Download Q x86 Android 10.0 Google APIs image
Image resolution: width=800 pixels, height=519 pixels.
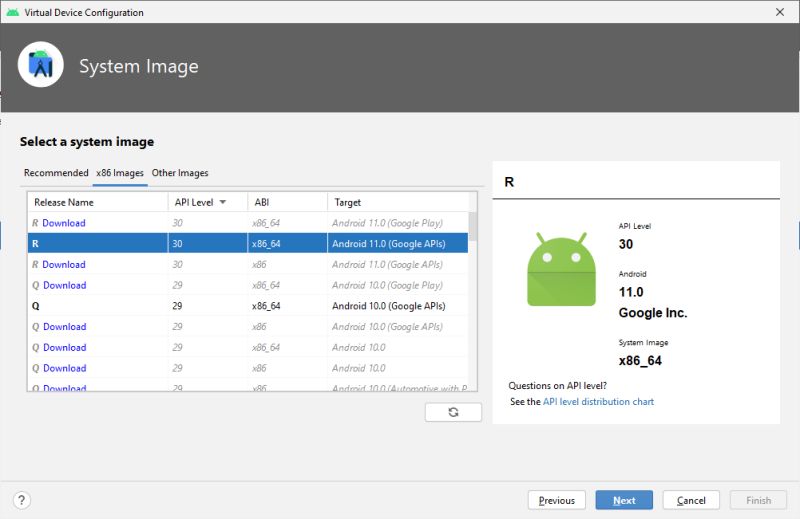(x=64, y=327)
